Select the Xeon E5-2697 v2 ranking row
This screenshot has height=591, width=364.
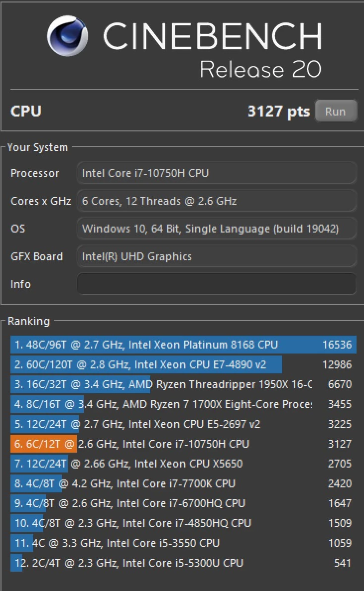[x=183, y=424]
